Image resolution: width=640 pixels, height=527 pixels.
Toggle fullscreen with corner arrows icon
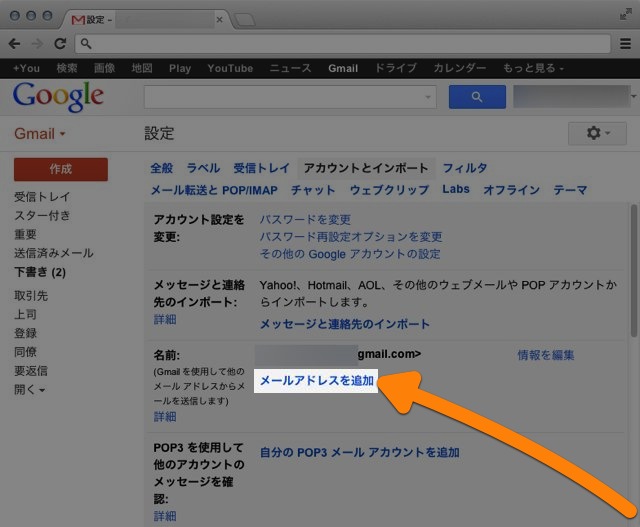tap(625, 14)
